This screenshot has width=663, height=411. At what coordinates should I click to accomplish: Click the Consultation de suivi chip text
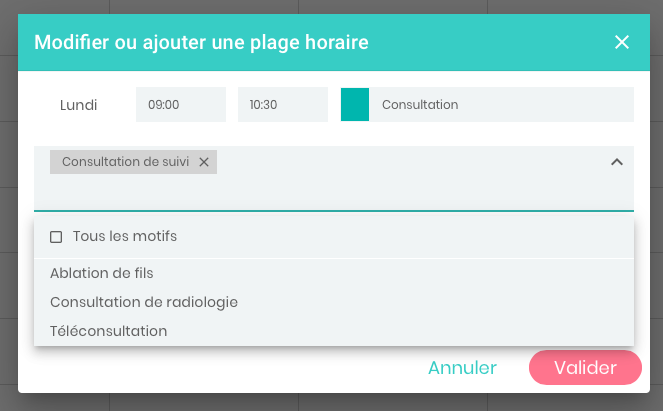pos(125,162)
